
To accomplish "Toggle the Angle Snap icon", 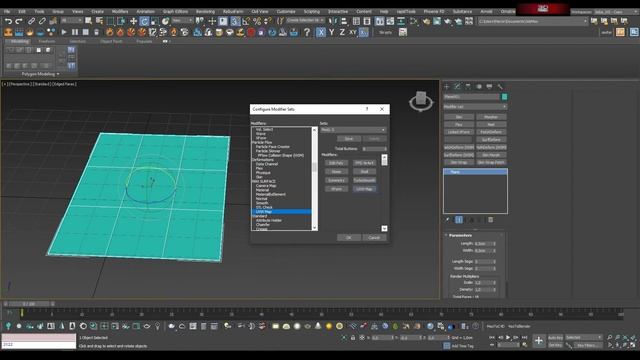I will [246, 21].
